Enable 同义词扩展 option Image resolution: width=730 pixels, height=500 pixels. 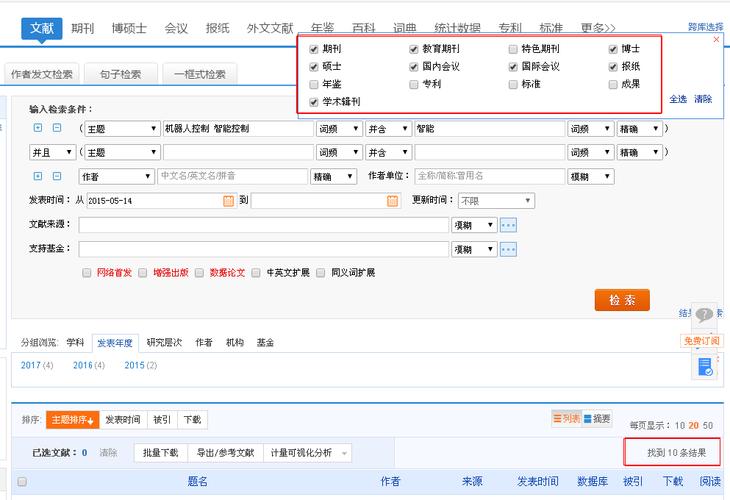pyautogui.click(x=321, y=273)
